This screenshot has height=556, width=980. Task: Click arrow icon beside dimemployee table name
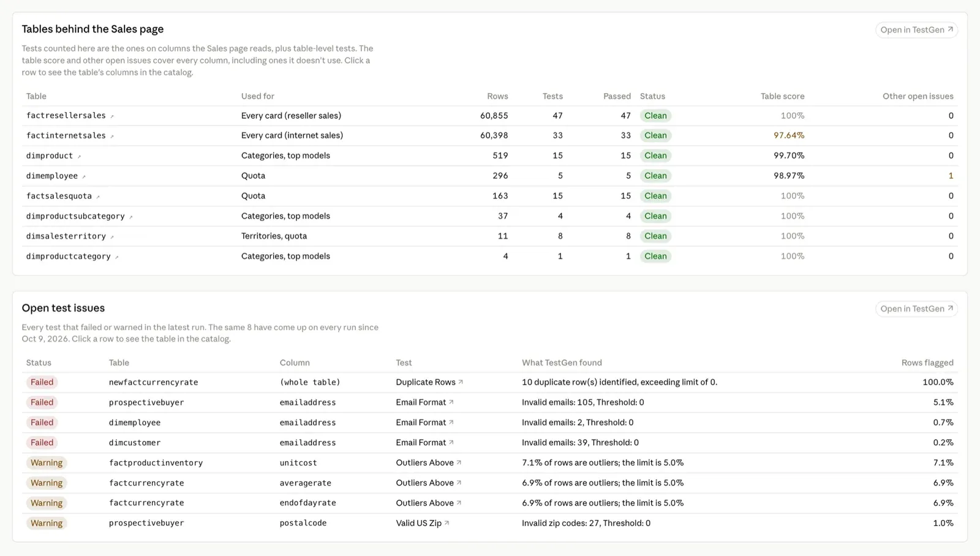pyautogui.click(x=84, y=176)
